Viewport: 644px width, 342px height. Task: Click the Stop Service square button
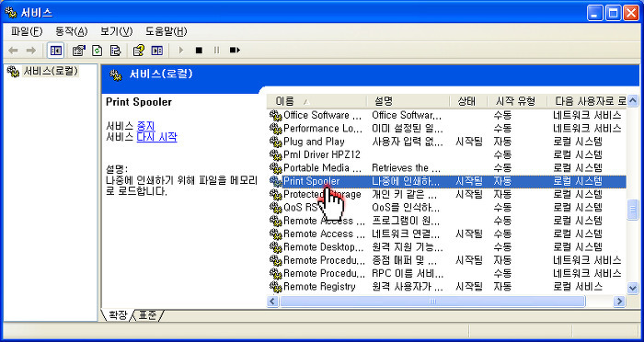coord(200,51)
